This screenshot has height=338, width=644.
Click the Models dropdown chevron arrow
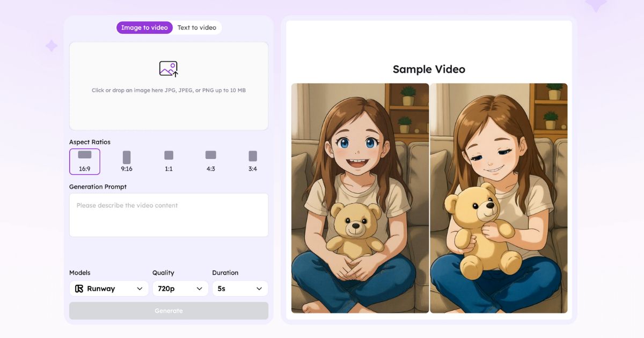(140, 289)
